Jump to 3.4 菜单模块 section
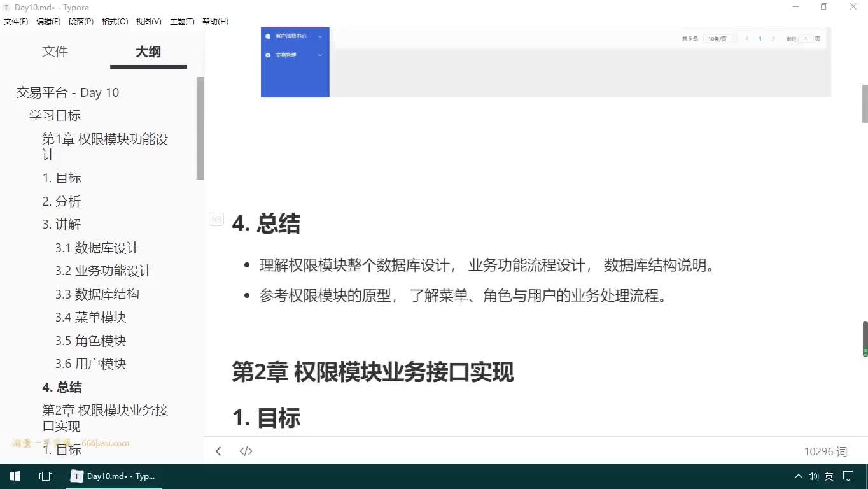The width and height of the screenshot is (868, 489). tap(90, 317)
